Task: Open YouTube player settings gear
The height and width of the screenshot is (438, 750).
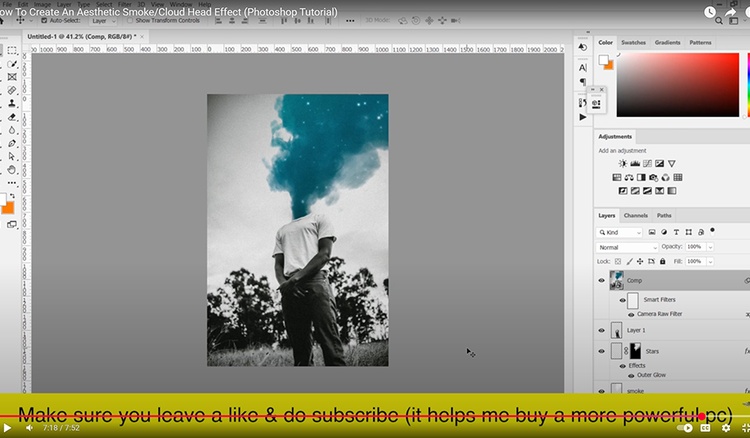Action: click(726, 428)
